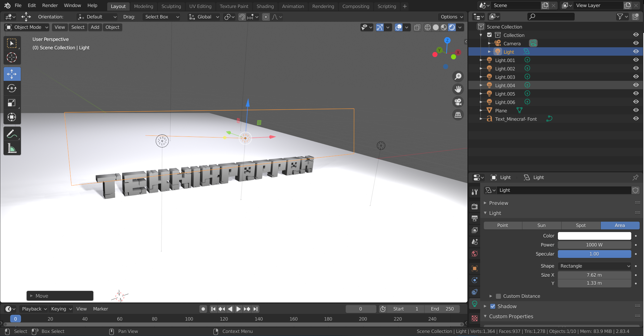Select the Measure tool
This screenshot has width=644, height=336.
point(12,148)
